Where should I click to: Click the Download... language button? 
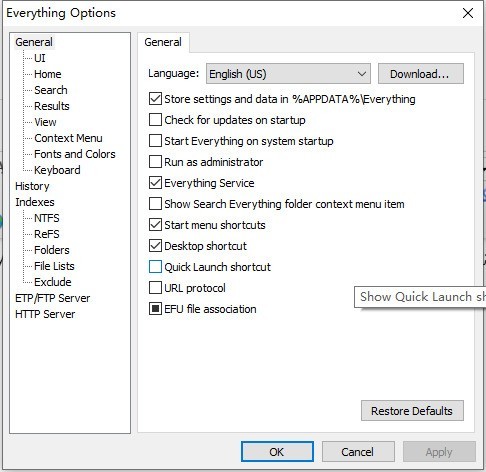click(x=421, y=74)
